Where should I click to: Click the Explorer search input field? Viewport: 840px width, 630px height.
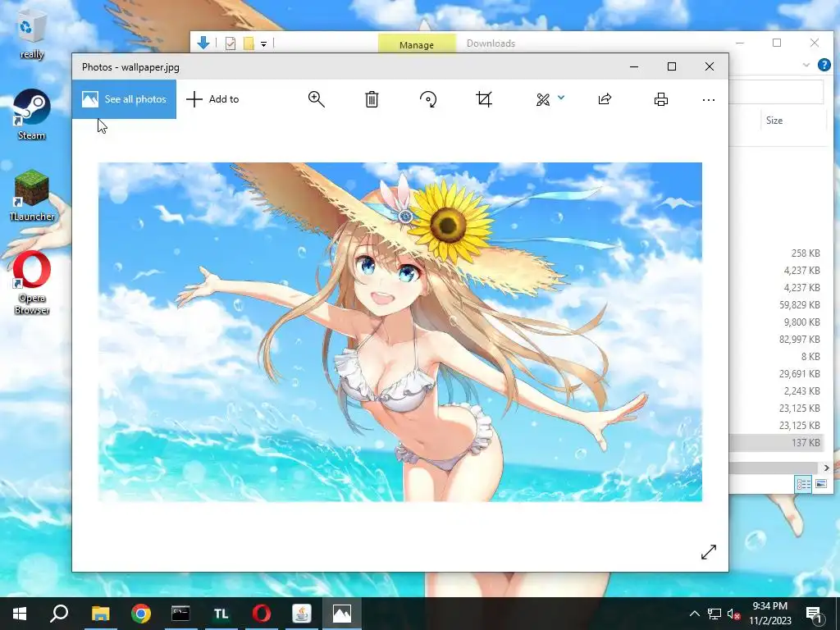coord(776,92)
